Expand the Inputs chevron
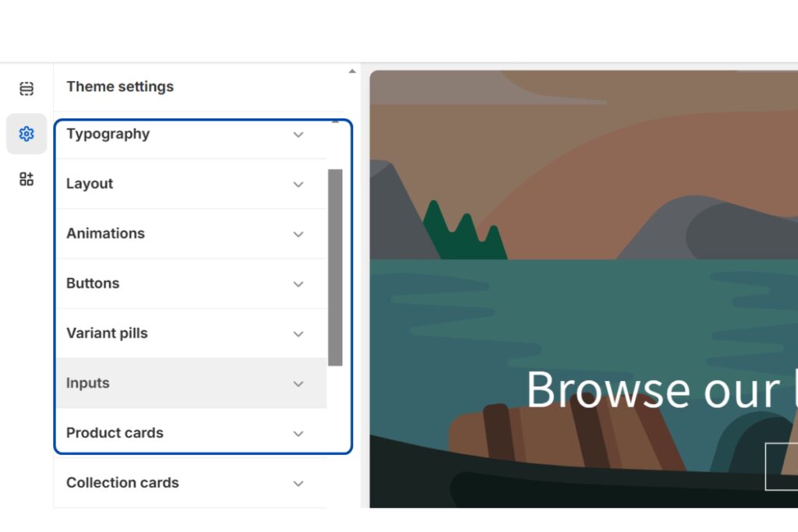Screen dimensions: 798x532 point(298,383)
